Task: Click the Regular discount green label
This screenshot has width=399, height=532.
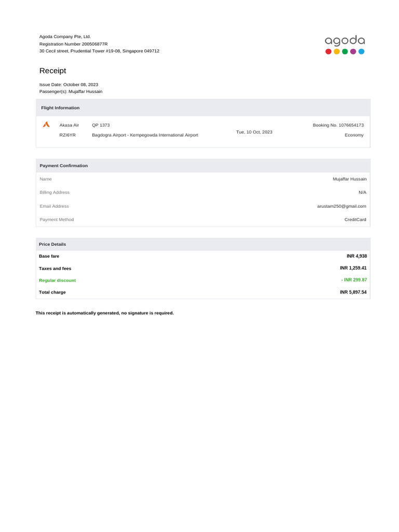Action: click(x=57, y=280)
